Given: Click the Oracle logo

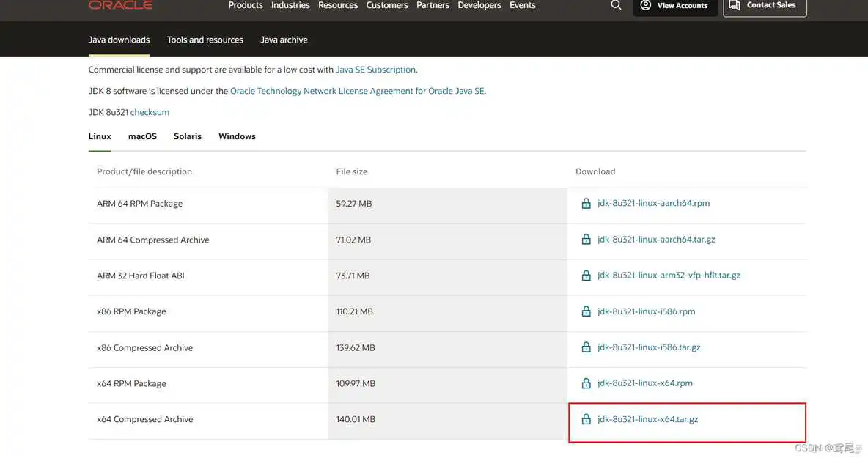Looking at the screenshot, I should pos(120,5).
